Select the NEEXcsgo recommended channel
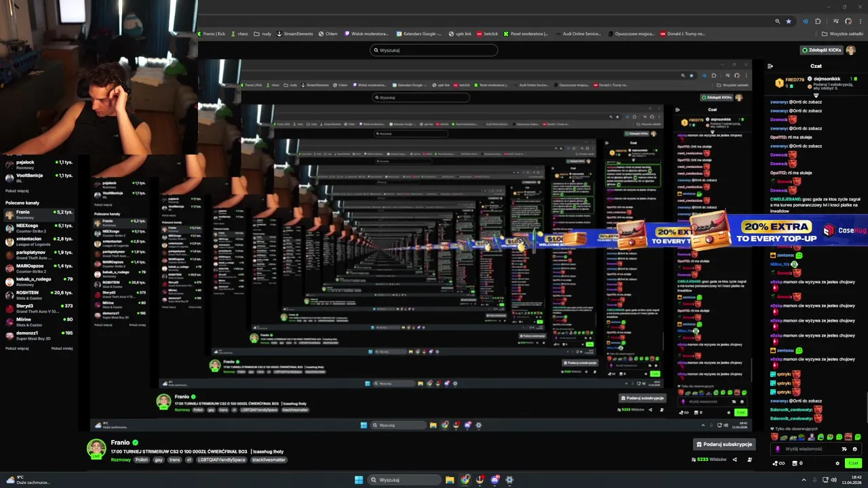This screenshot has height=488, width=868. click(x=39, y=228)
